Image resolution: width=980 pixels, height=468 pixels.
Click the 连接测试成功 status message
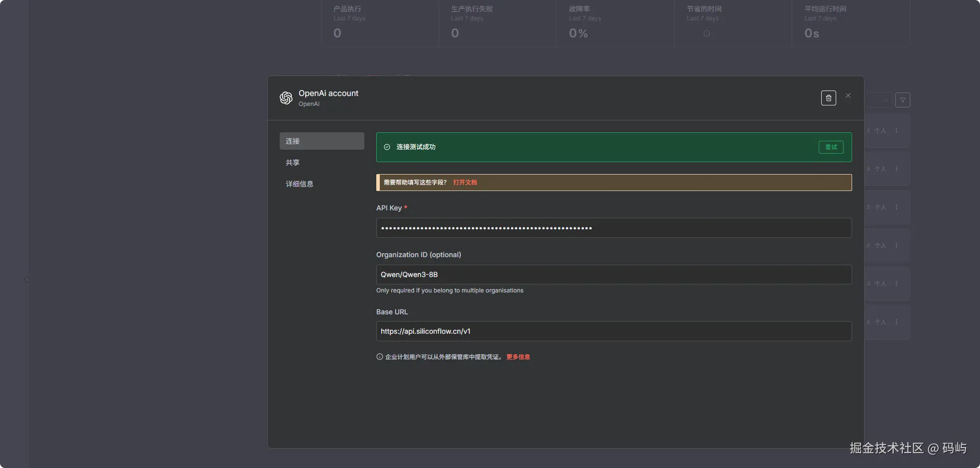click(416, 147)
